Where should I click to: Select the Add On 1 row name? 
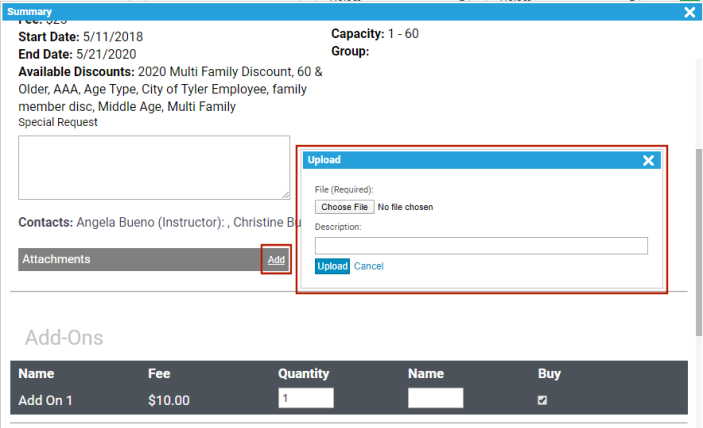pos(47,399)
